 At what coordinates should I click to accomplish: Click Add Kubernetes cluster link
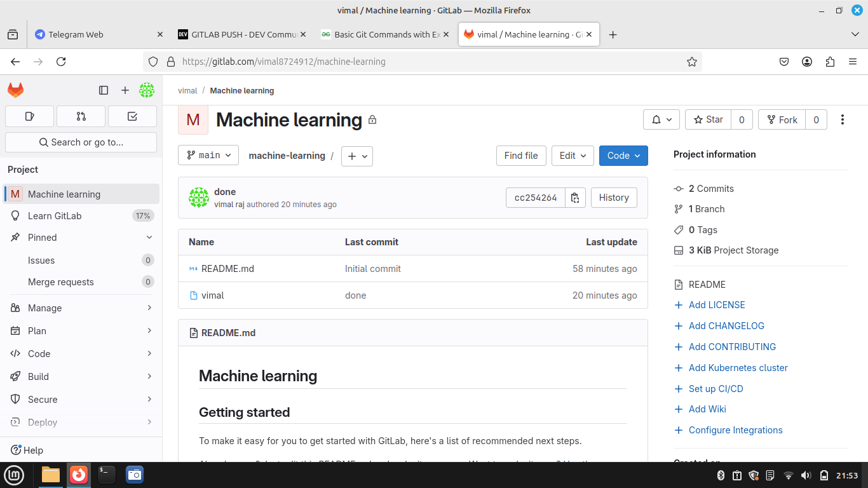click(738, 368)
